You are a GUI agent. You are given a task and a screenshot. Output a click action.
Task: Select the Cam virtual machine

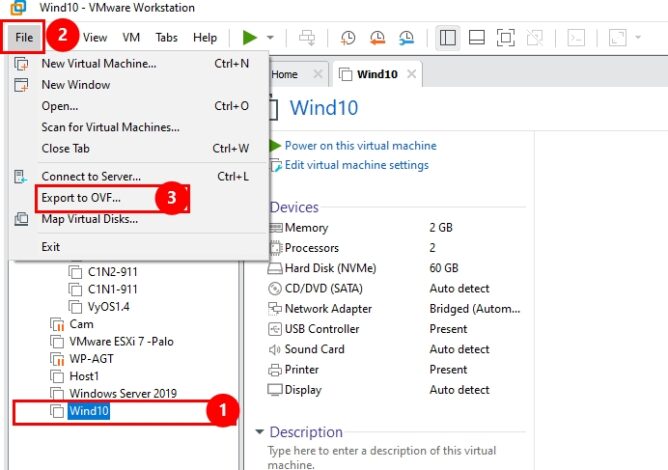pyautogui.click(x=81, y=324)
